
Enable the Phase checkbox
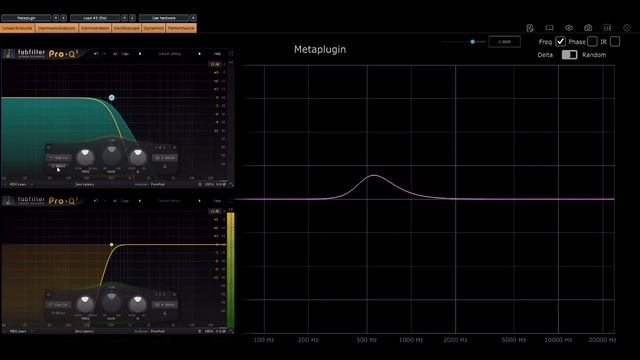pos(592,42)
